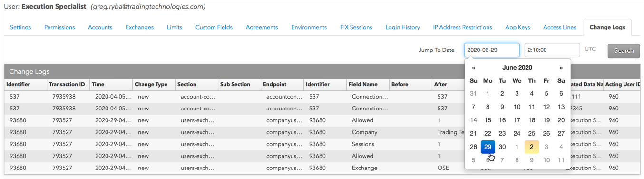Screen dimensions: 644x179
Task: Click the Field Name column header
Action: click(363, 84)
